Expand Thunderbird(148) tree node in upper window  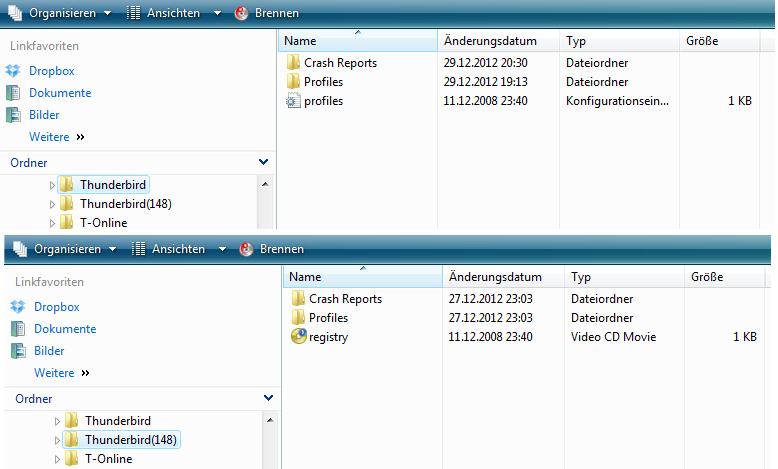pyautogui.click(x=52, y=204)
